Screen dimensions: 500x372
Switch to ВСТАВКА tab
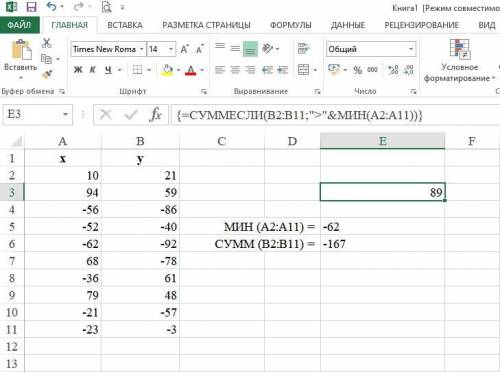(x=125, y=25)
